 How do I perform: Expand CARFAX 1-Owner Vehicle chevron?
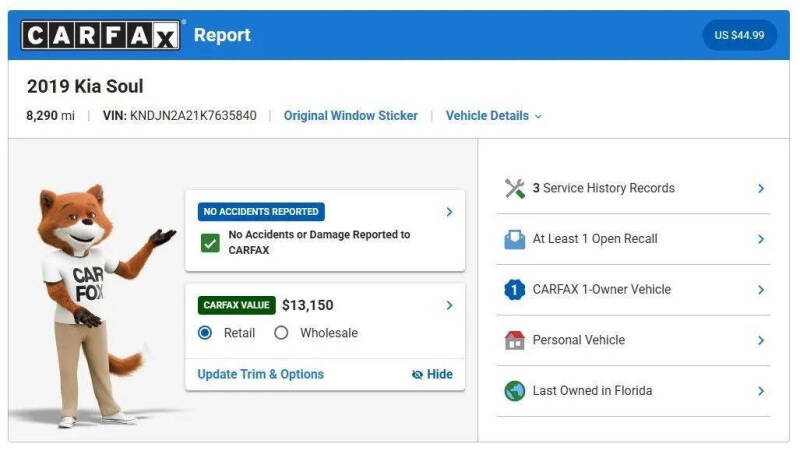coord(761,290)
